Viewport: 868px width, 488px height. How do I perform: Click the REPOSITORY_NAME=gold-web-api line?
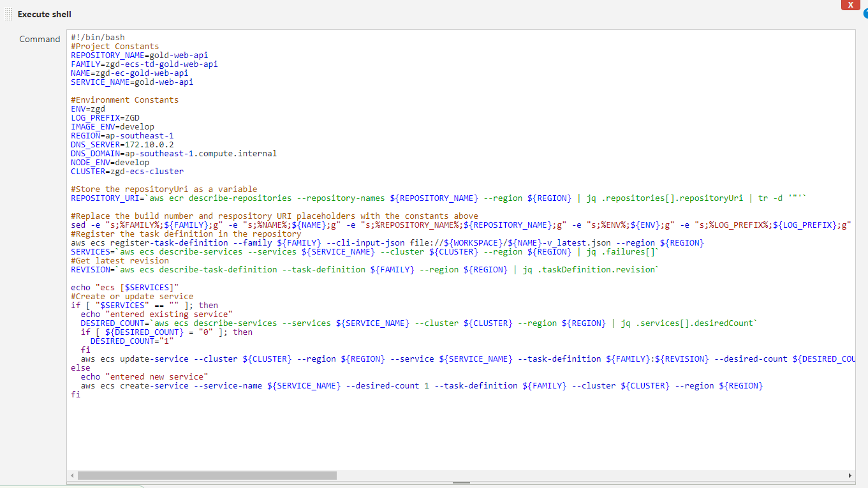(x=139, y=55)
